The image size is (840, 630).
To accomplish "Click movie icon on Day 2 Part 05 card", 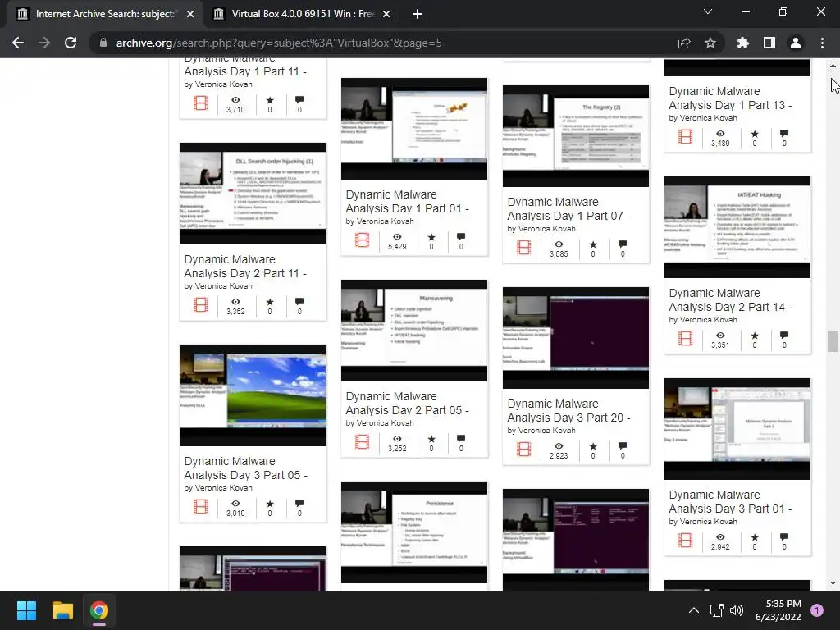I will point(363,442).
